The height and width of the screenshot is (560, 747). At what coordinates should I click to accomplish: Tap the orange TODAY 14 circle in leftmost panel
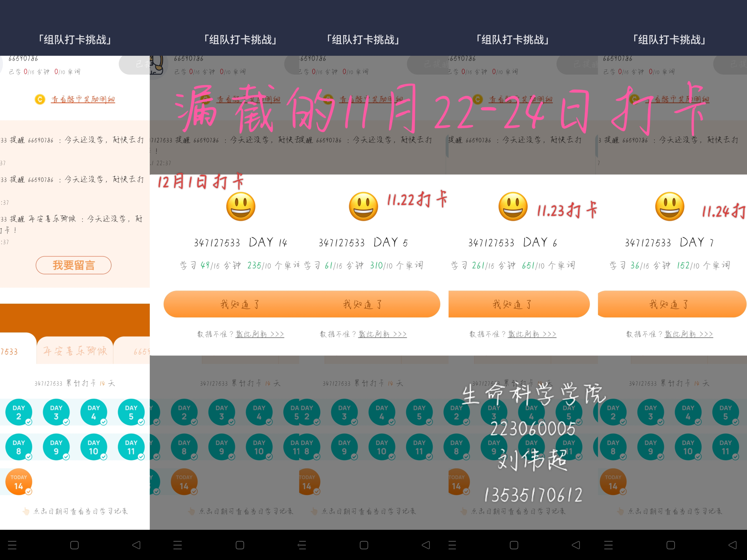pos(19,482)
